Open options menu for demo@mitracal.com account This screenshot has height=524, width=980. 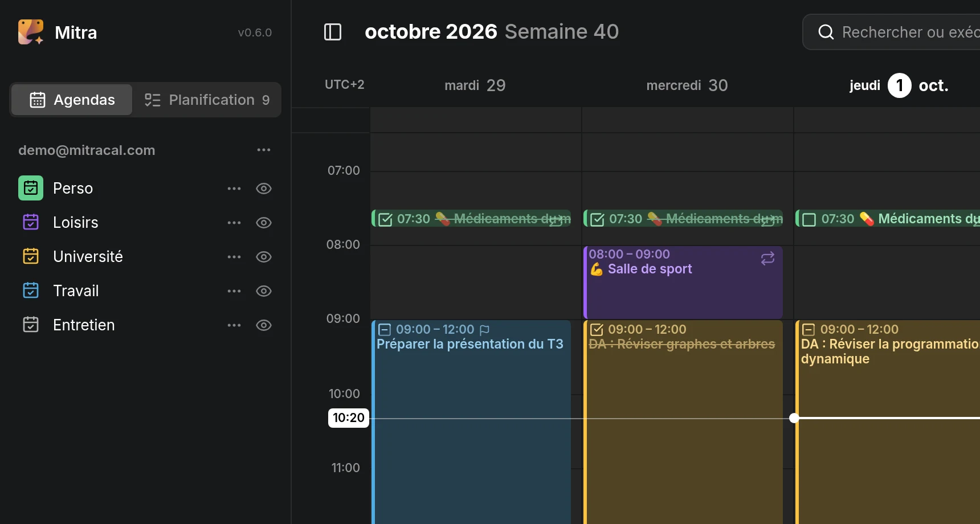click(264, 150)
